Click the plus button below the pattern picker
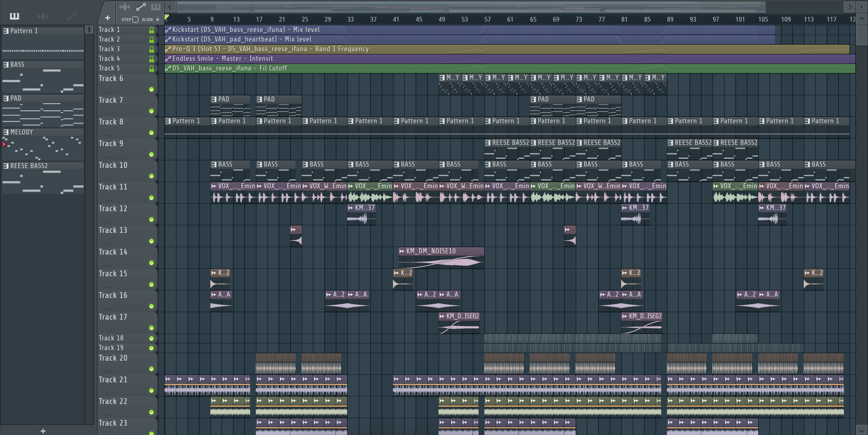Image resolution: width=868 pixels, height=435 pixels. tap(43, 431)
